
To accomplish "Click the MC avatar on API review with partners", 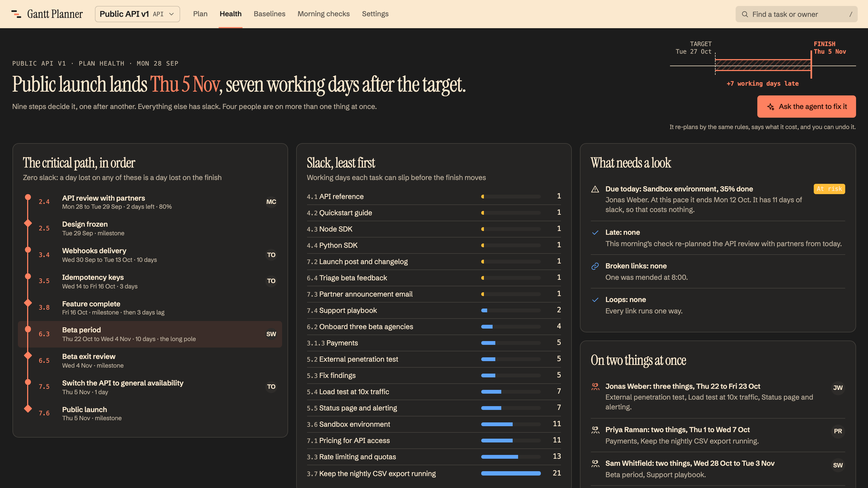I will (x=271, y=202).
